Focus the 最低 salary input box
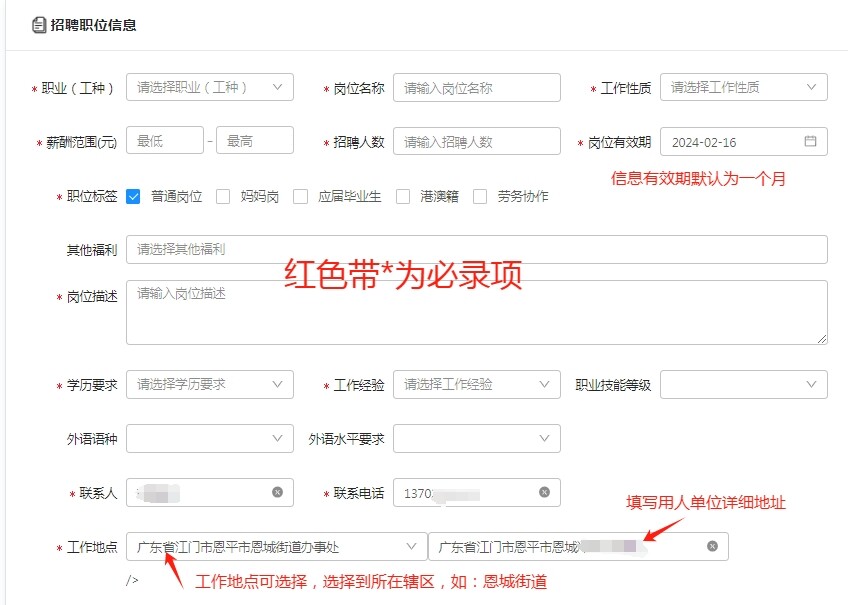The image size is (848, 605). pyautogui.click(x=165, y=141)
